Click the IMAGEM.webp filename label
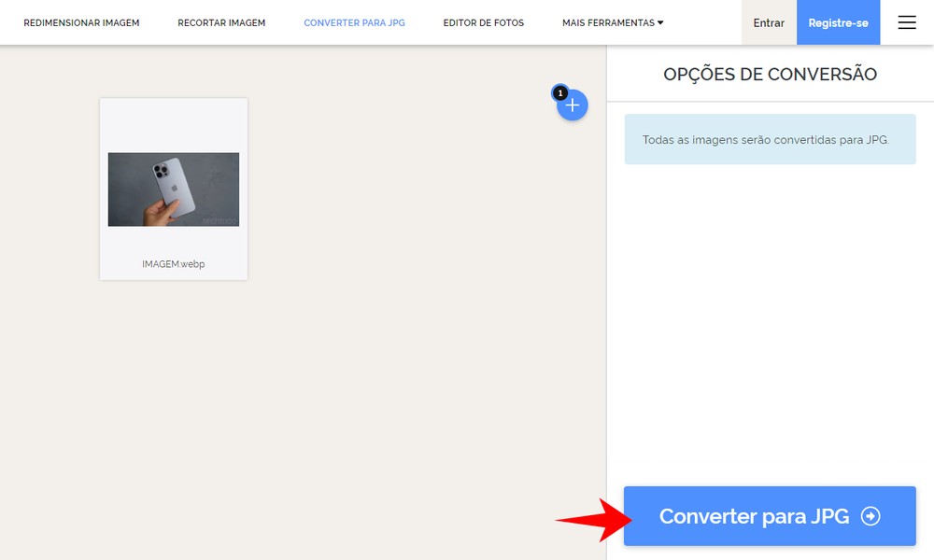The height and width of the screenshot is (560, 934). pos(173,264)
